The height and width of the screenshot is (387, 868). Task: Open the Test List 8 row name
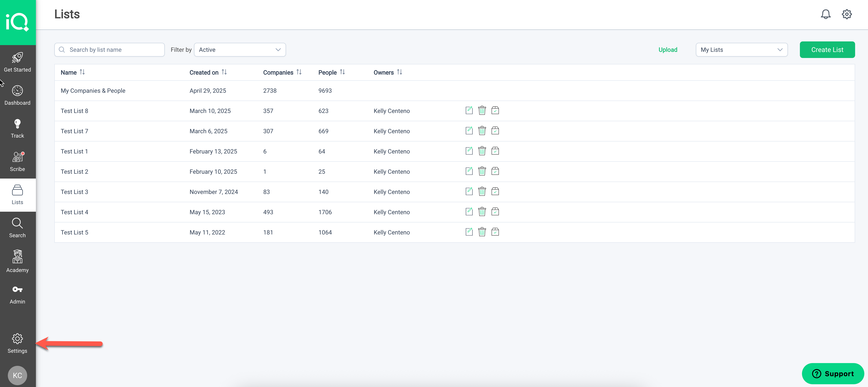click(x=75, y=111)
